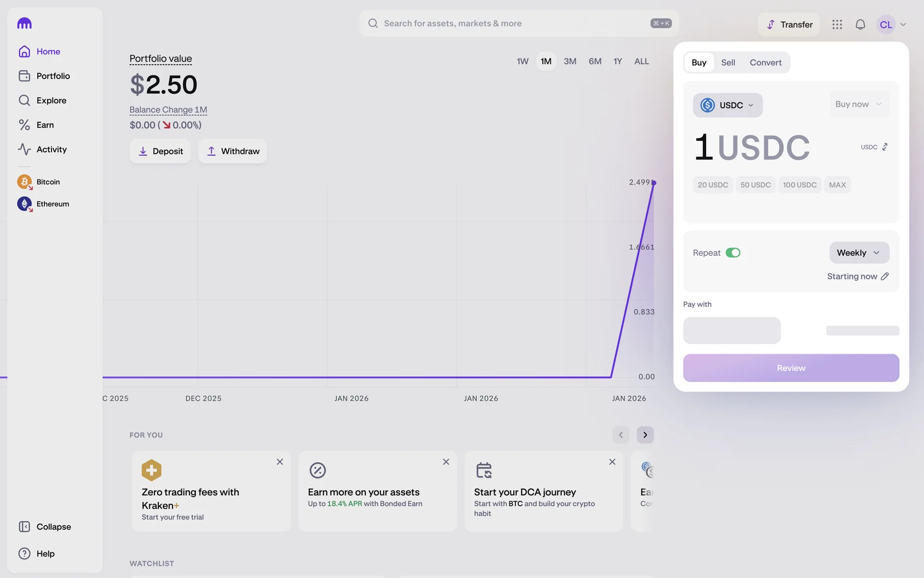924x578 pixels.
Task: Swap USDC currency input units icon
Action: (x=885, y=147)
